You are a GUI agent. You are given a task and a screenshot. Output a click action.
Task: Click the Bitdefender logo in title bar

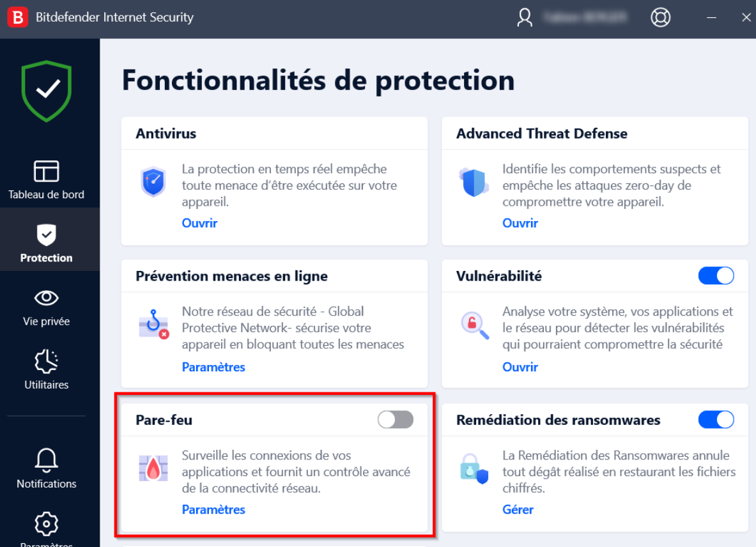tap(17, 17)
